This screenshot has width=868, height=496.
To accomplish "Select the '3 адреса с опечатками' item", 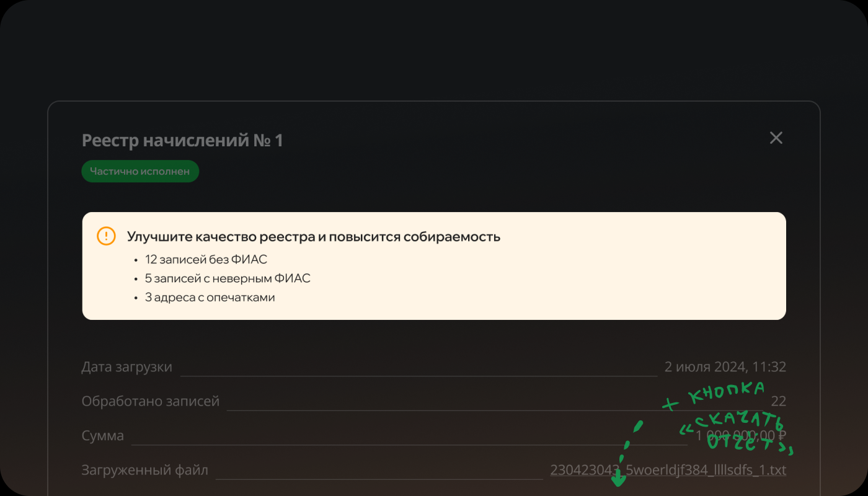I will pyautogui.click(x=210, y=298).
